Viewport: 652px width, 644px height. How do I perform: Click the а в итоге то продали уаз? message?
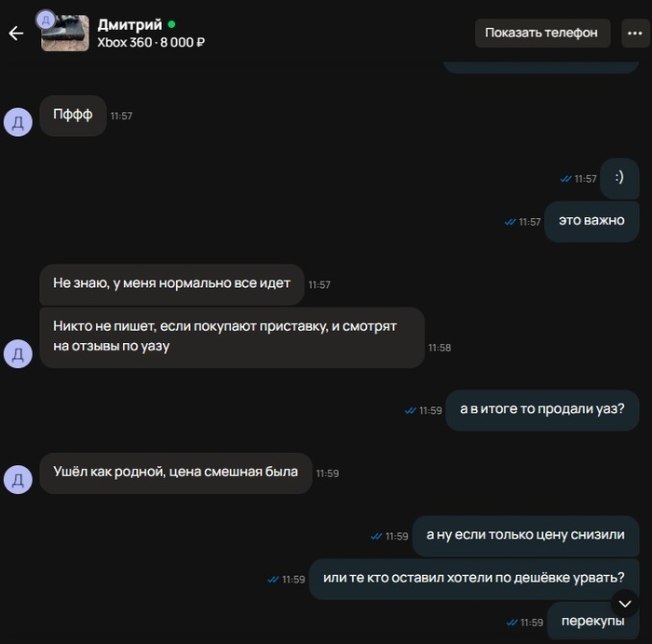542,410
